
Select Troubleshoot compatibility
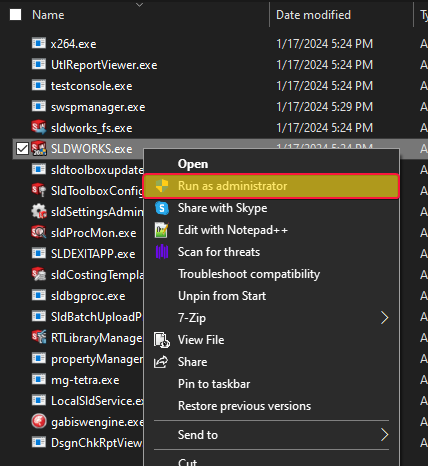pos(271,274)
